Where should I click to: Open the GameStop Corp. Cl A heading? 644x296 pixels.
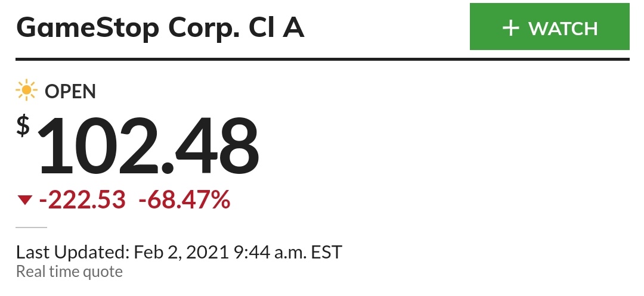160,28
